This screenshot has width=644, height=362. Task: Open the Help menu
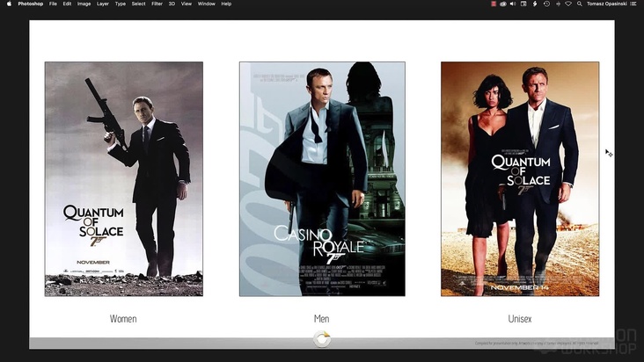click(x=226, y=4)
